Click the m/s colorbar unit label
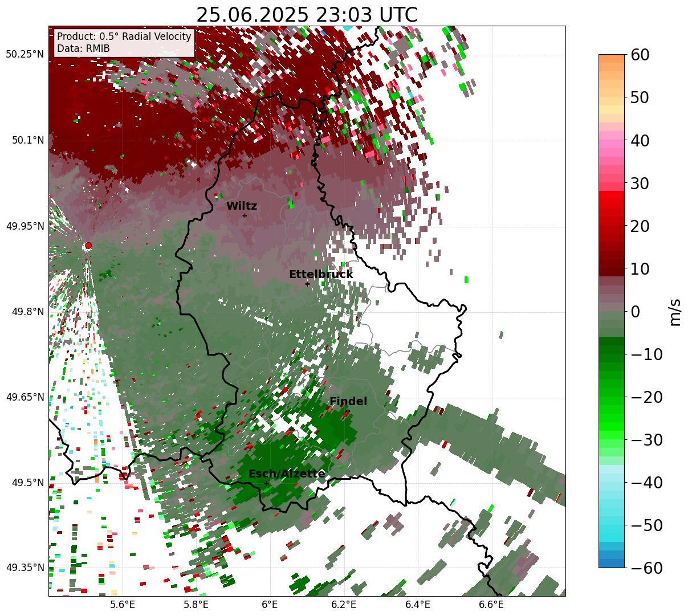 [675, 312]
